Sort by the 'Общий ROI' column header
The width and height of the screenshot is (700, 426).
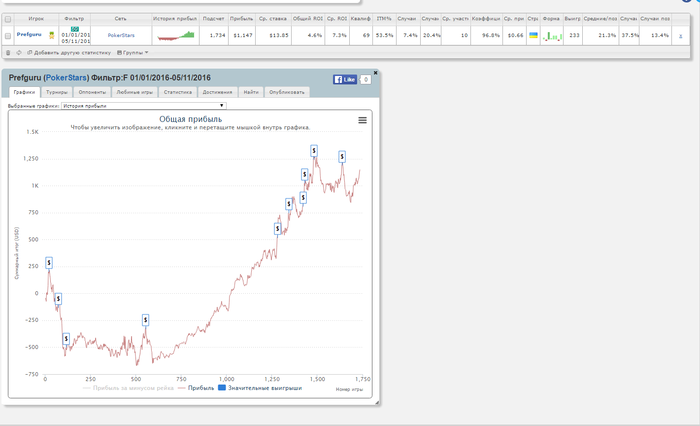308,19
